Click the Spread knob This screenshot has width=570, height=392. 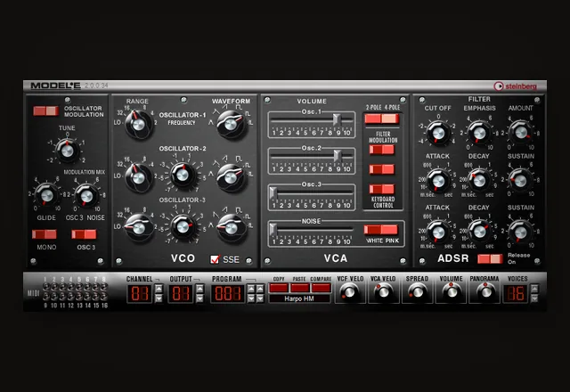[417, 292]
